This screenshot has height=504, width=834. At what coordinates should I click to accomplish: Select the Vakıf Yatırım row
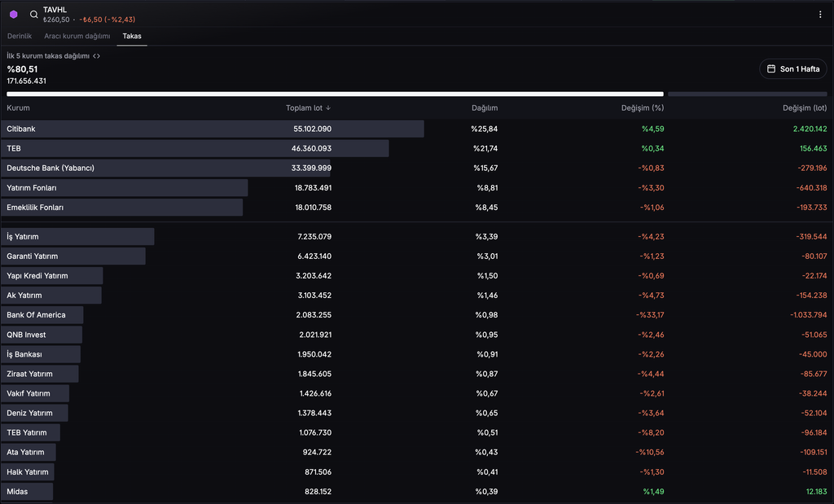[417, 393]
